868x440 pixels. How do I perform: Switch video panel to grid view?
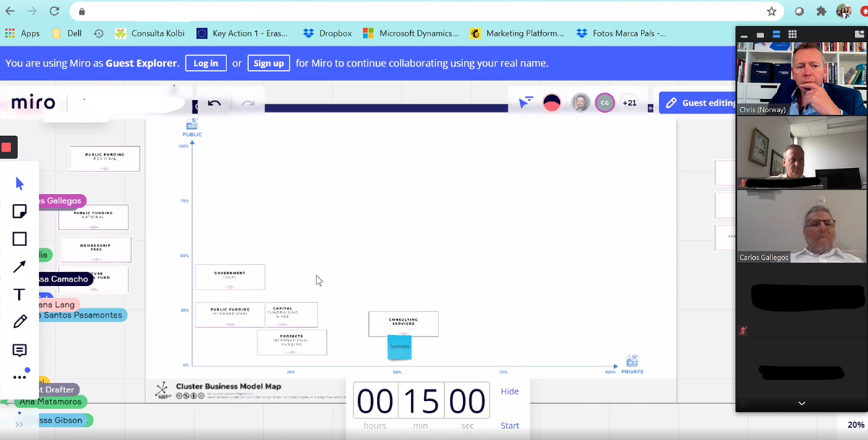click(793, 34)
